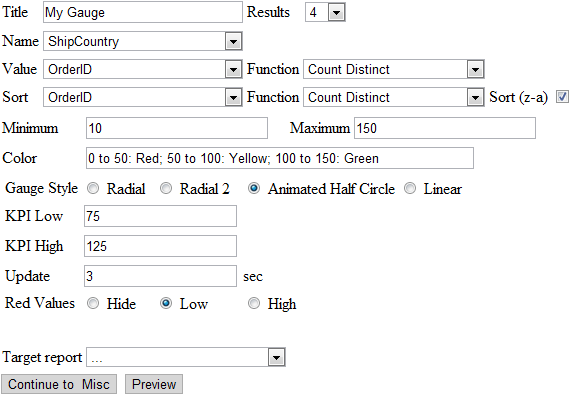Open the Name dropdown showing ShipCountry
This screenshot has width=574, height=401.
tap(143, 41)
